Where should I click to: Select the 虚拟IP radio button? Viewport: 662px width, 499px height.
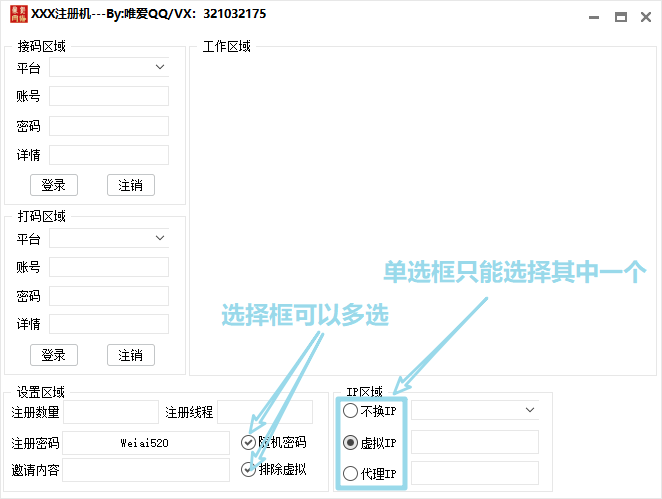(x=350, y=442)
